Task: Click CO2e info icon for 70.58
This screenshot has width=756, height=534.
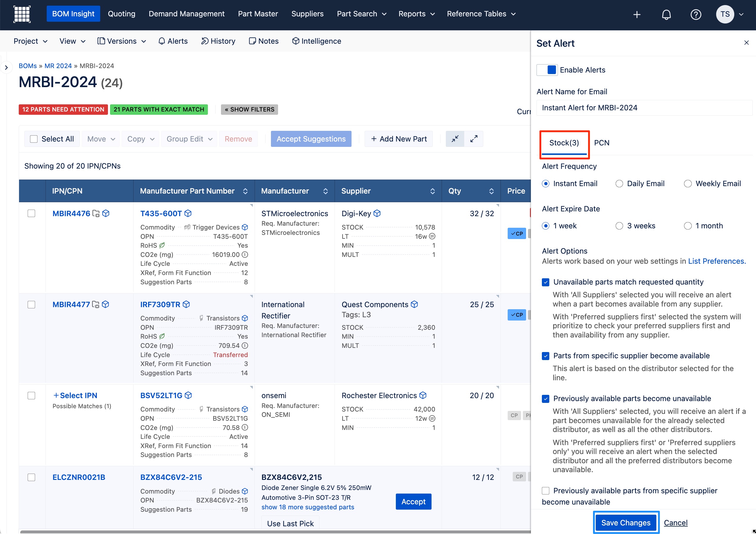Action: (x=245, y=427)
